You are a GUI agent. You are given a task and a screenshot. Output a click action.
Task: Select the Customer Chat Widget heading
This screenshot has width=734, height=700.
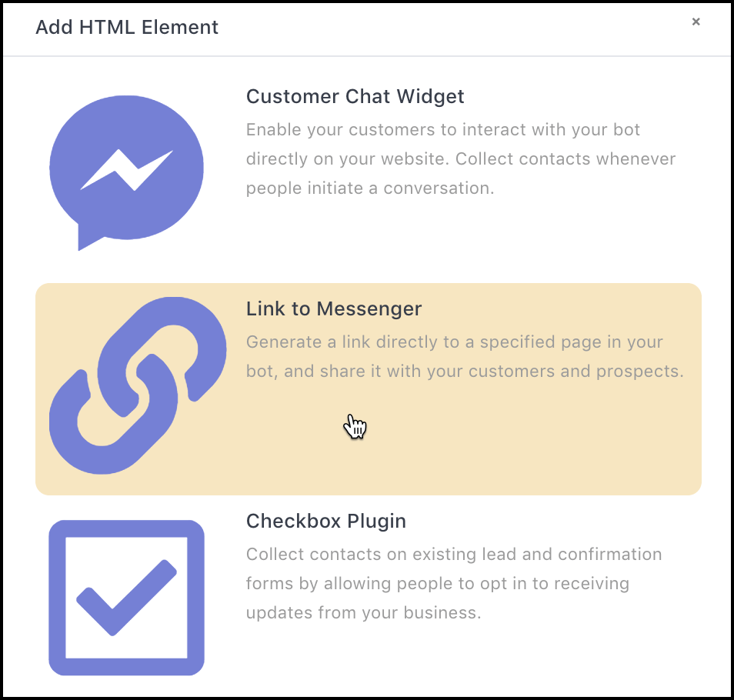pyautogui.click(x=355, y=96)
